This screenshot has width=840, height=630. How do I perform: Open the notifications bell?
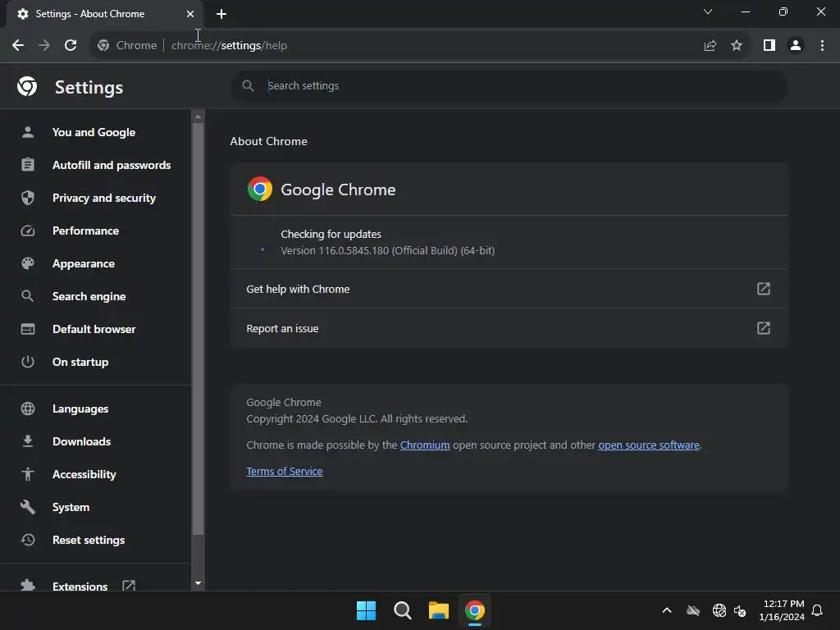(x=817, y=610)
